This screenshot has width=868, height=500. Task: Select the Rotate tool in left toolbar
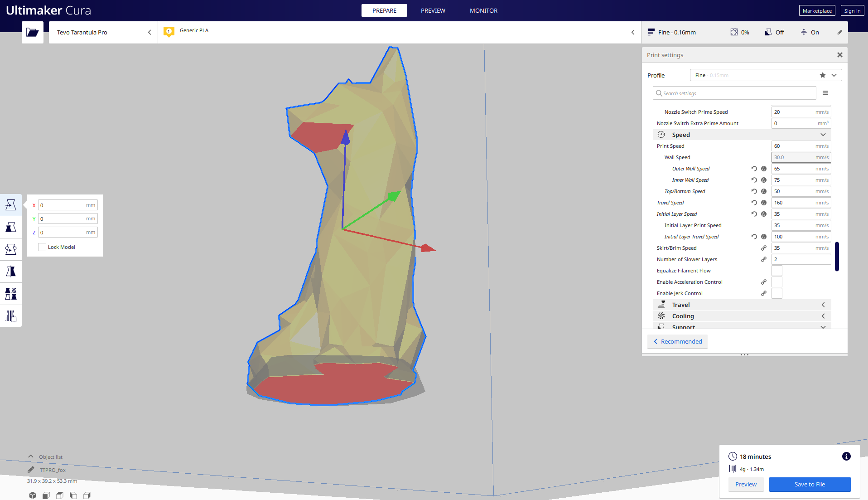pyautogui.click(x=11, y=249)
